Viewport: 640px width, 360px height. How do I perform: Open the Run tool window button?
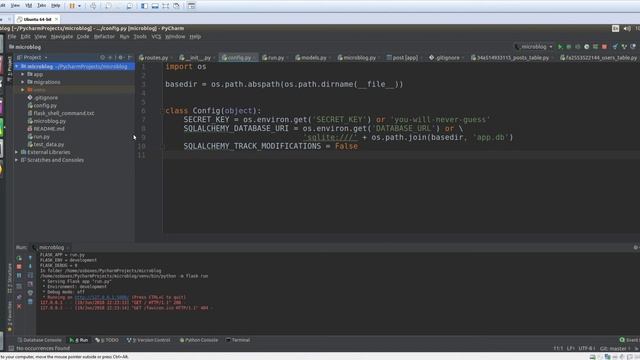[79, 340]
